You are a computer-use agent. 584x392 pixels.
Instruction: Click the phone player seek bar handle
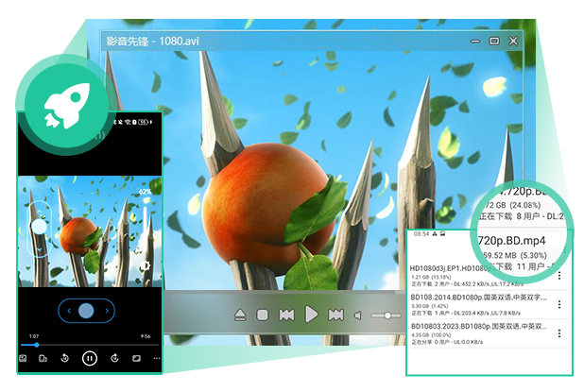point(37,345)
